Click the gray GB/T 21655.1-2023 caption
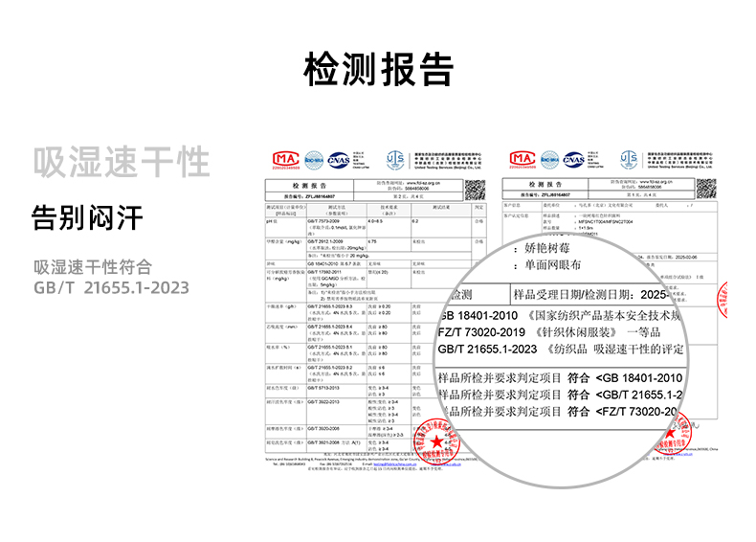The height and width of the screenshot is (542, 756). pos(111,287)
